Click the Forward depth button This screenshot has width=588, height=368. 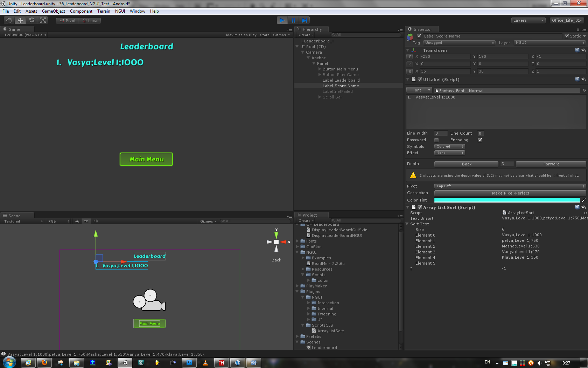click(x=551, y=164)
